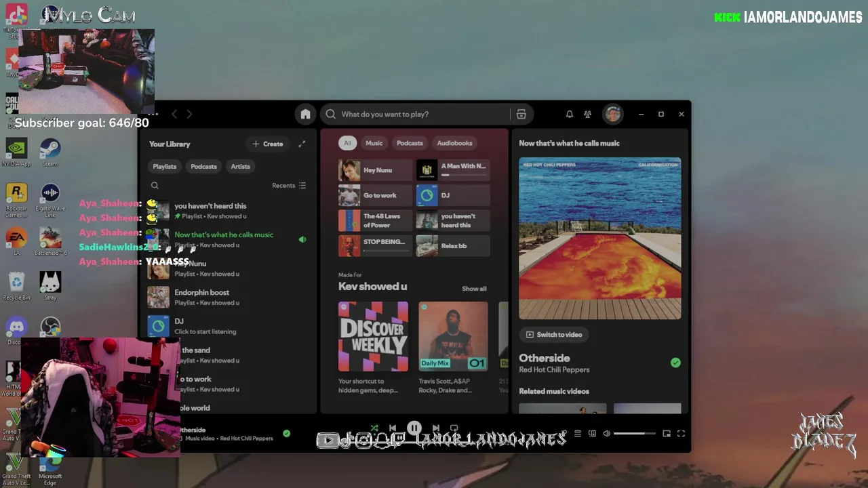This screenshot has height=488, width=868.
Task: Open the Recents sort dropdown
Action: 290,185
